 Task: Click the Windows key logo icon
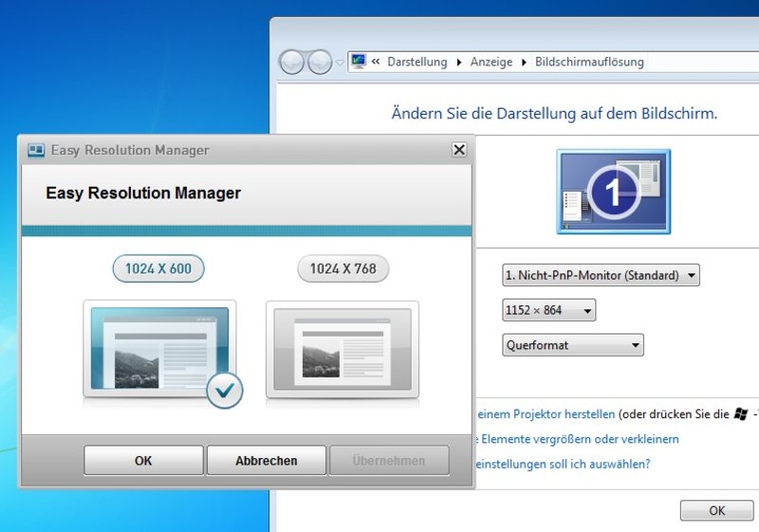(x=741, y=414)
